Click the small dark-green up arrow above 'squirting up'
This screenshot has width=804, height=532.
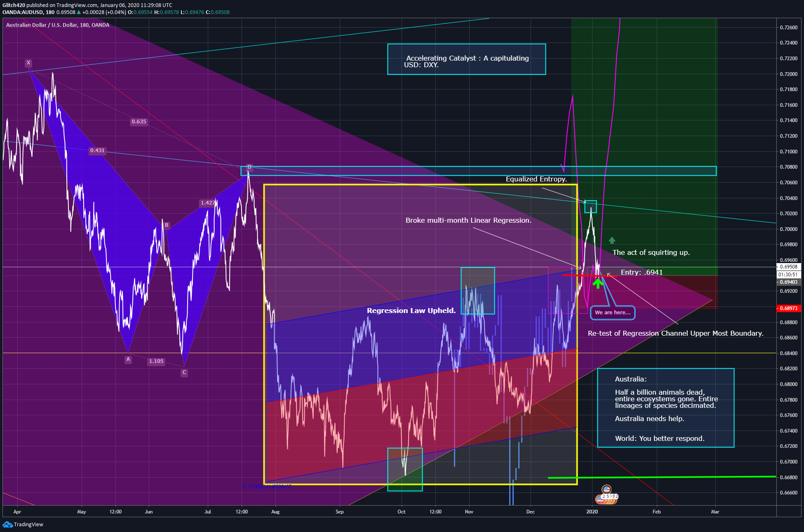pos(612,240)
